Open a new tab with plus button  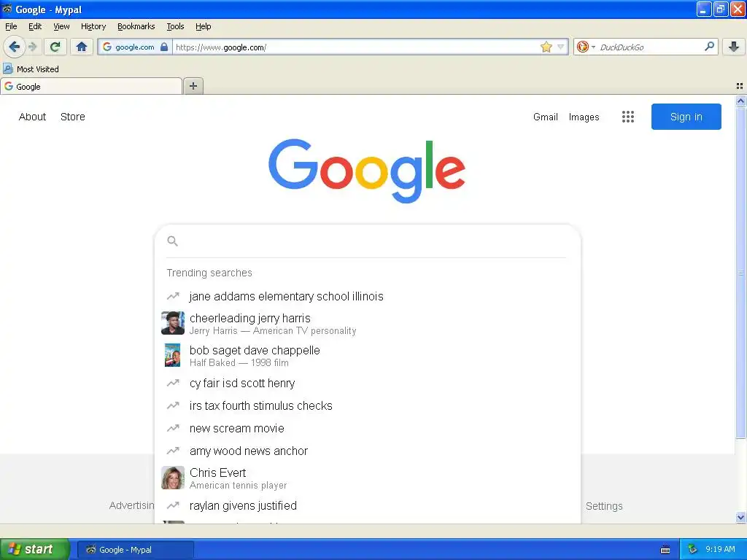pyautogui.click(x=193, y=86)
